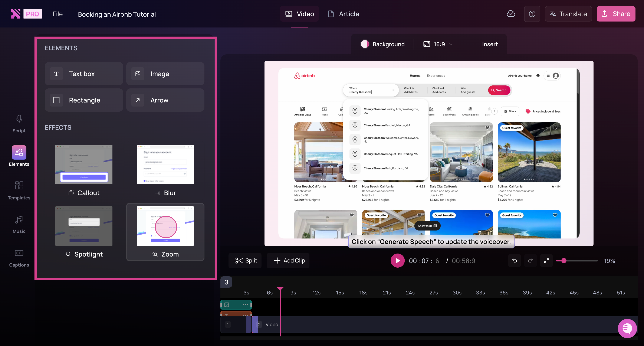Click the cloud save status icon
The width and height of the screenshot is (644, 346).
(511, 14)
